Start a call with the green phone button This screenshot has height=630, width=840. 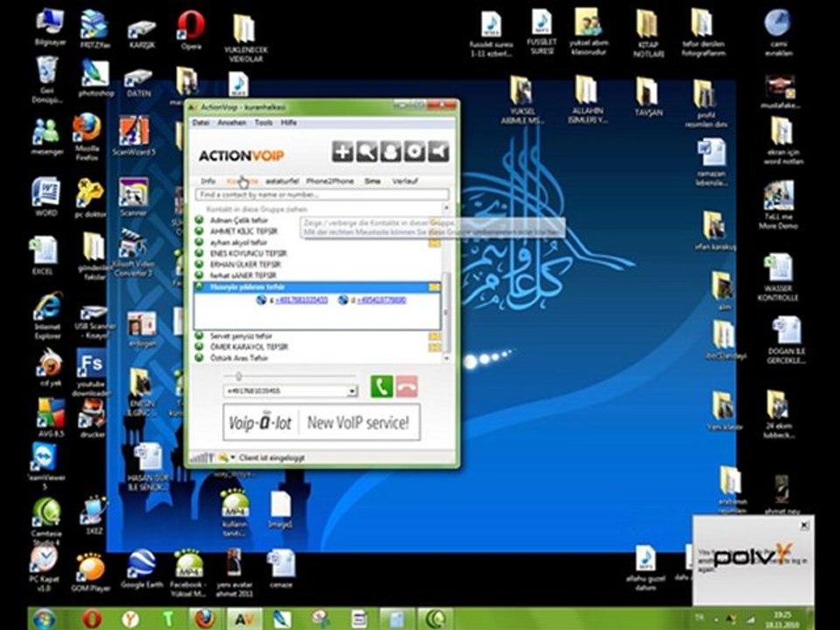pos(381,386)
